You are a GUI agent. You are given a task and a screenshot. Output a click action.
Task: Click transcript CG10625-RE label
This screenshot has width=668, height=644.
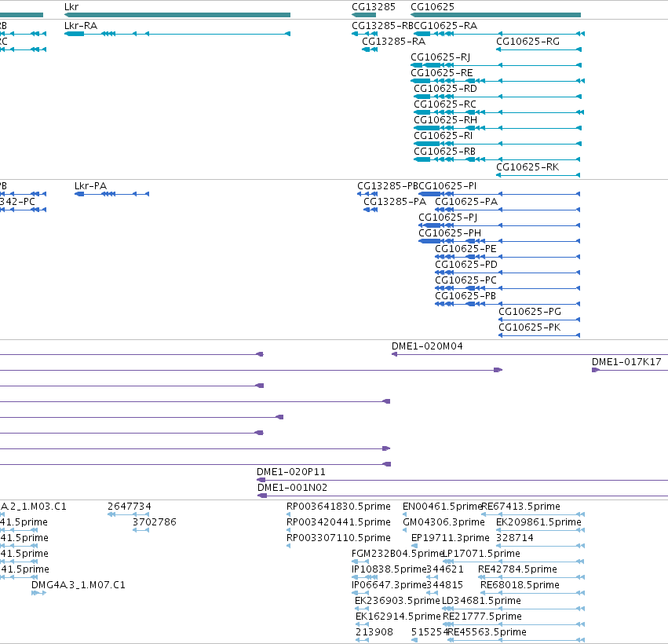click(x=442, y=73)
